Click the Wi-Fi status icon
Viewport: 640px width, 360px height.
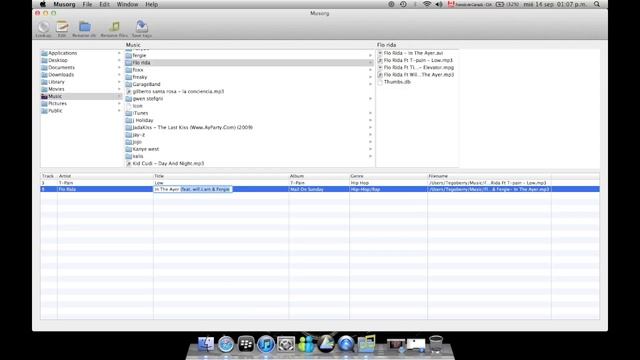click(427, 4)
